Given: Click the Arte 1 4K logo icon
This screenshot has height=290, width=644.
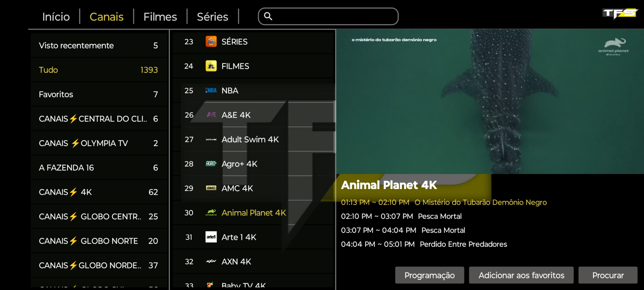Looking at the screenshot, I should pos(211,237).
